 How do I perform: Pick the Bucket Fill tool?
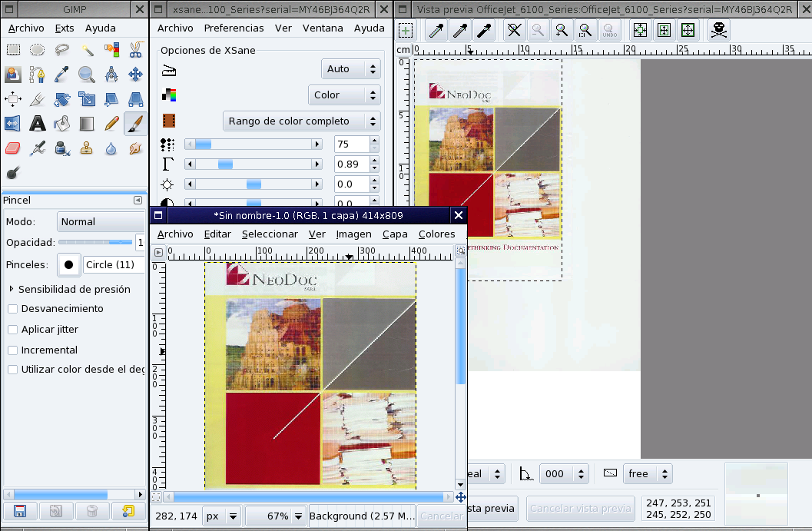62,123
